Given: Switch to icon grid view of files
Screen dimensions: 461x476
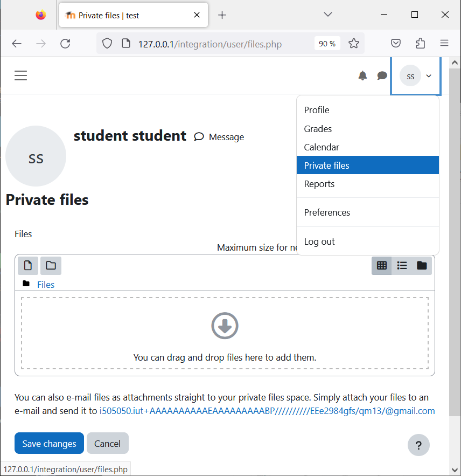Looking at the screenshot, I should click(x=381, y=266).
